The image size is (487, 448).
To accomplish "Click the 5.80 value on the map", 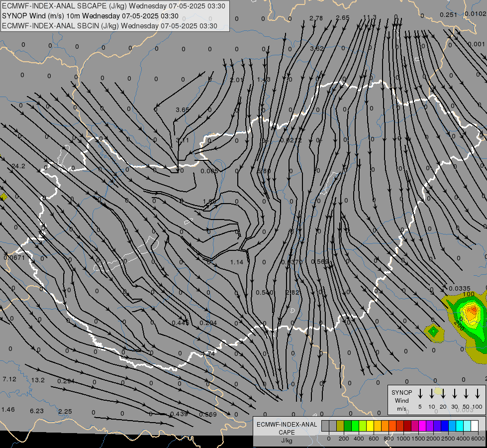I will pyautogui.click(x=264, y=171).
